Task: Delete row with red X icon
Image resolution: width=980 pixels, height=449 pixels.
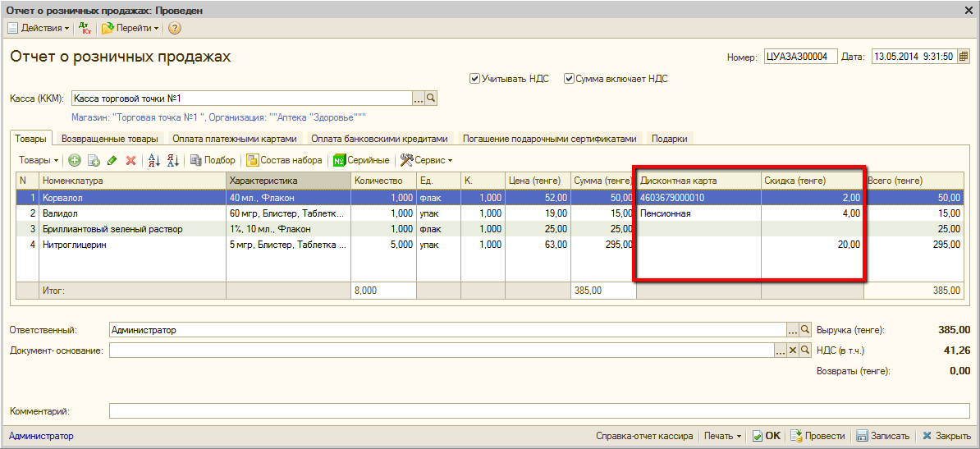Action: 131,160
